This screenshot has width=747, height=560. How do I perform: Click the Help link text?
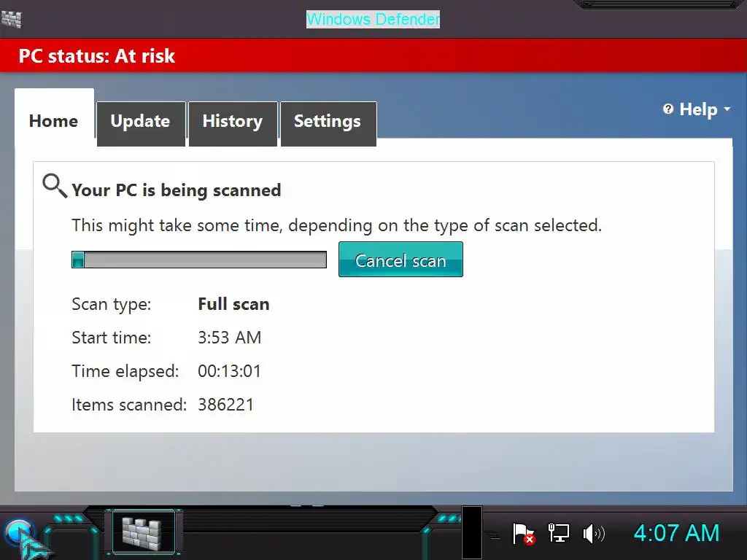(x=698, y=109)
